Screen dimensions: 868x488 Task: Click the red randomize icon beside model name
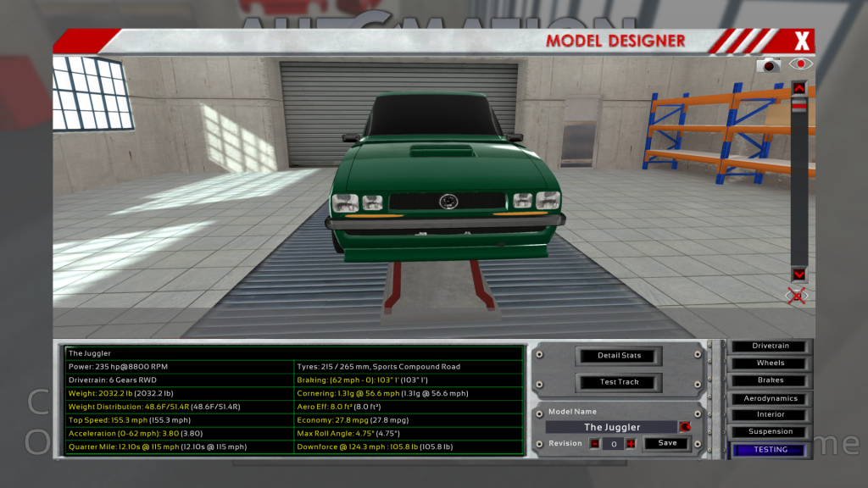pos(685,427)
